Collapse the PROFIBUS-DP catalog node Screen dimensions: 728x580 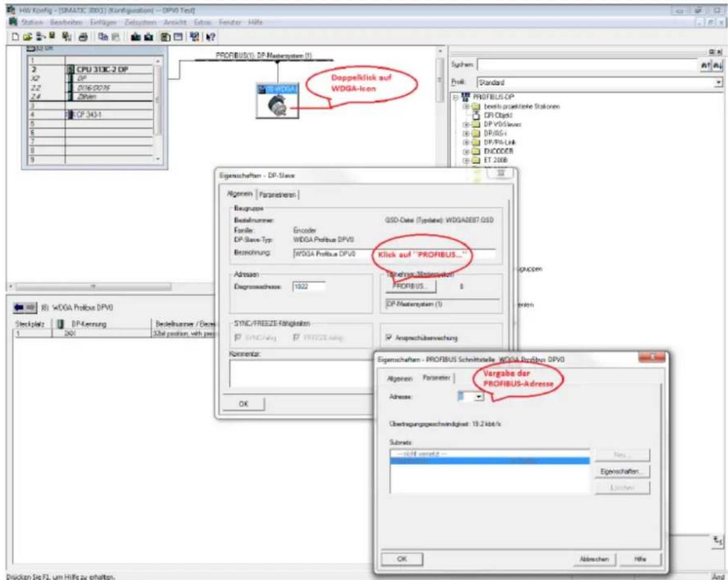tap(455, 97)
